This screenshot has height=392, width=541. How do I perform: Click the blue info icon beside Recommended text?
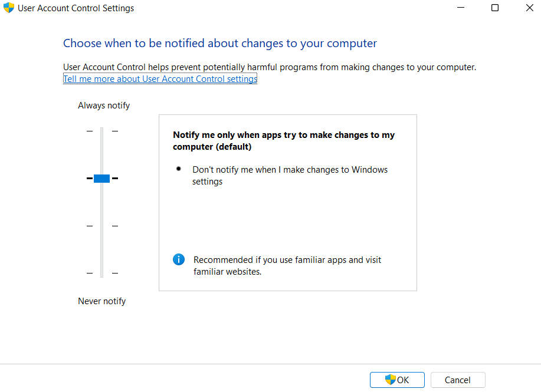point(179,259)
